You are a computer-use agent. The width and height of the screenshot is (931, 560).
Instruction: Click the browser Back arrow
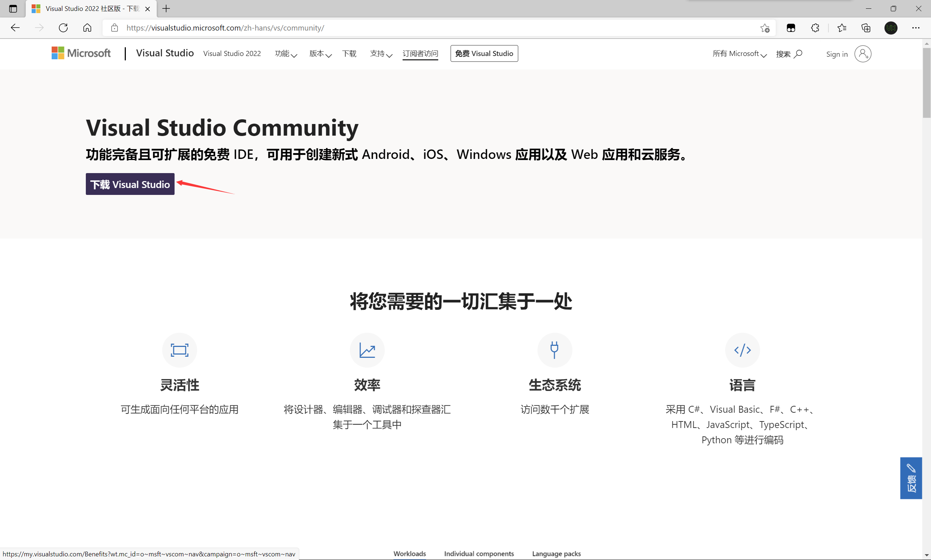pos(15,28)
